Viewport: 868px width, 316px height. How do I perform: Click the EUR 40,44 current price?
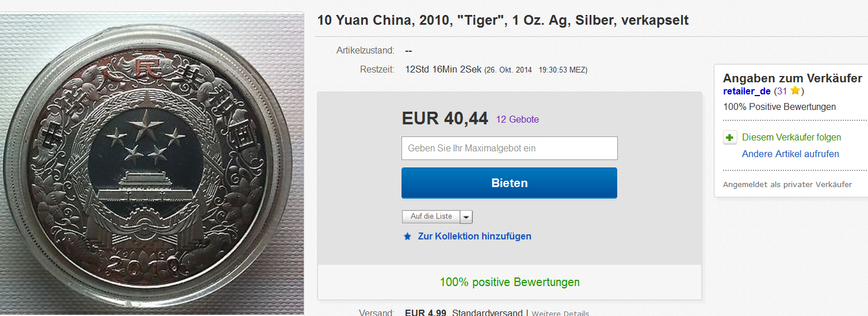pos(445,119)
